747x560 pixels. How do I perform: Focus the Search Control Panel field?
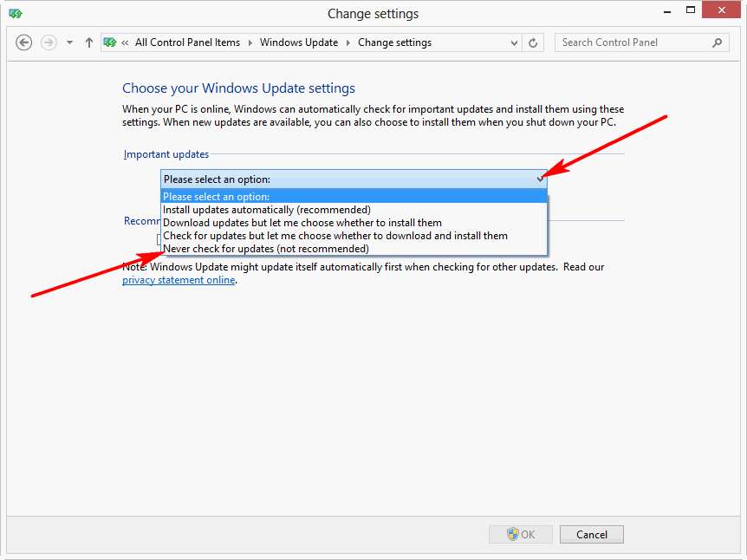click(x=642, y=42)
